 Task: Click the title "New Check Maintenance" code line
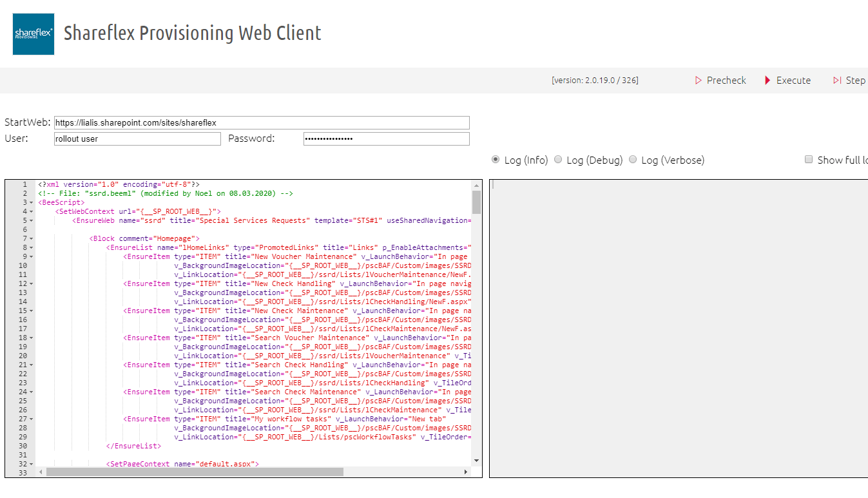tap(297, 311)
